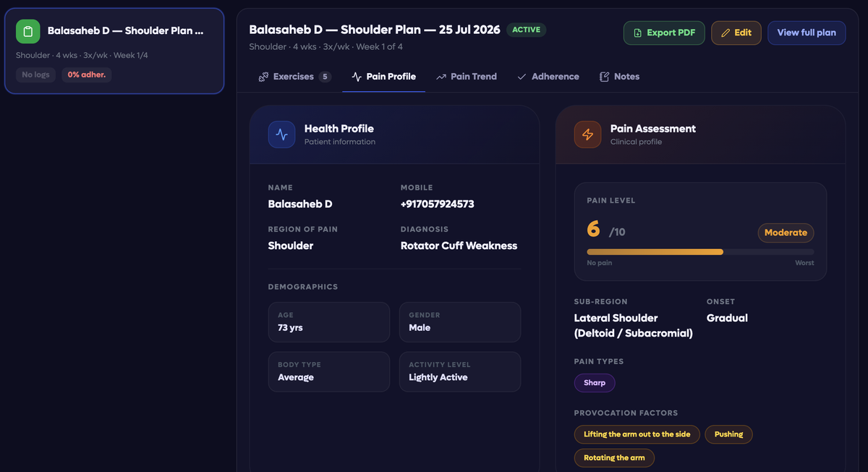Select the Balasaheb D Shoulder Plan card
The image size is (868, 472).
[114, 51]
